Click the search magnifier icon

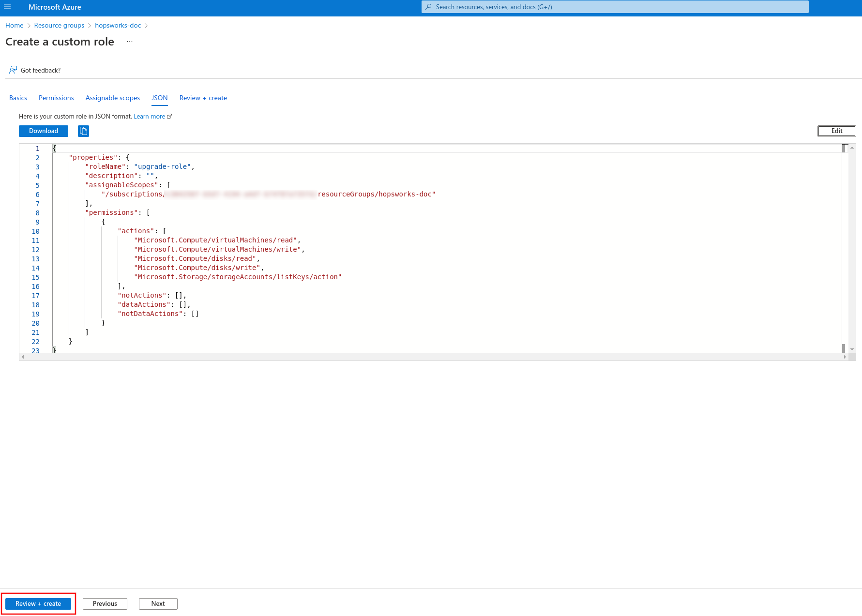coord(428,7)
